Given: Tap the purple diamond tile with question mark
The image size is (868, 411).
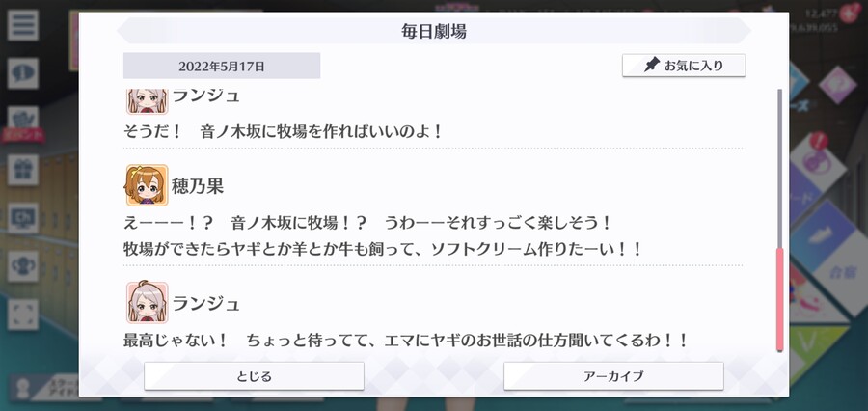Looking at the screenshot, I should [x=837, y=85].
